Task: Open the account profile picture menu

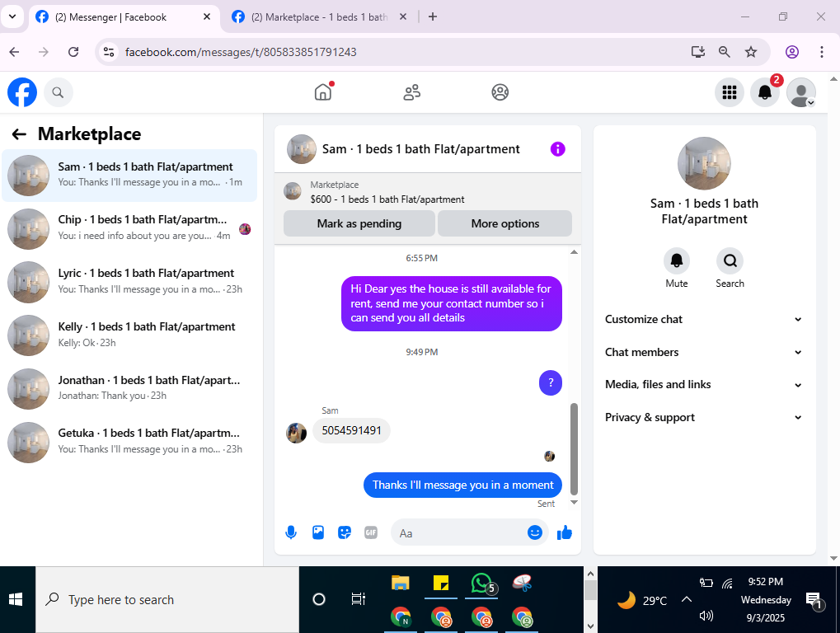Action: coord(801,92)
